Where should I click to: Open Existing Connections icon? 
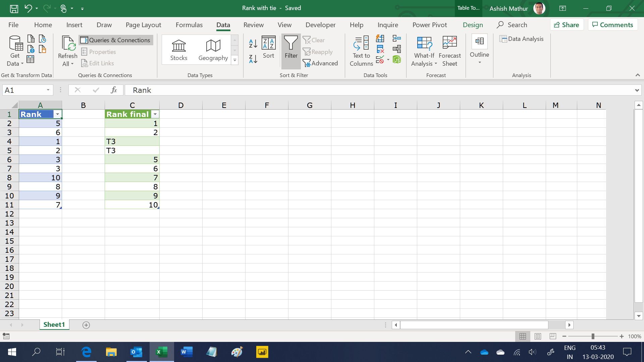42,49
